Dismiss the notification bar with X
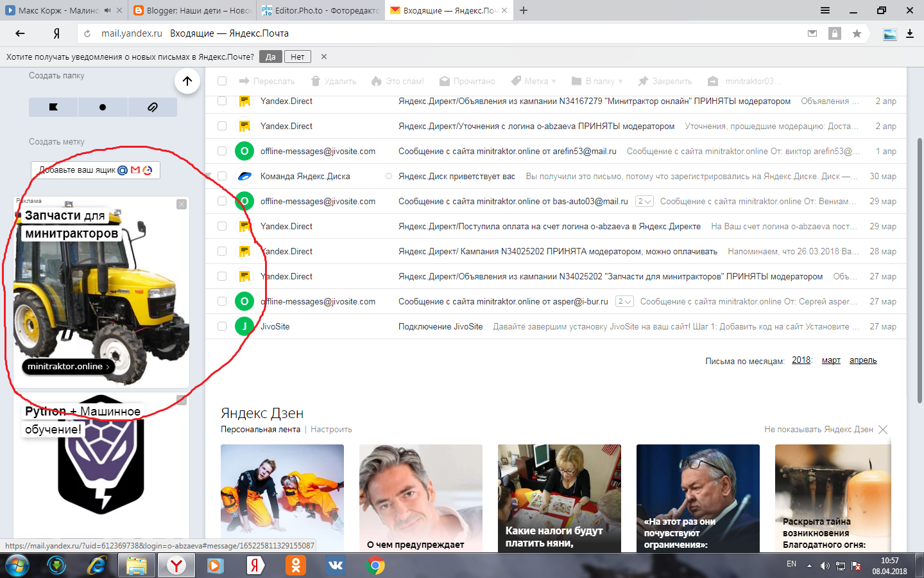The height and width of the screenshot is (578, 924). [x=324, y=57]
